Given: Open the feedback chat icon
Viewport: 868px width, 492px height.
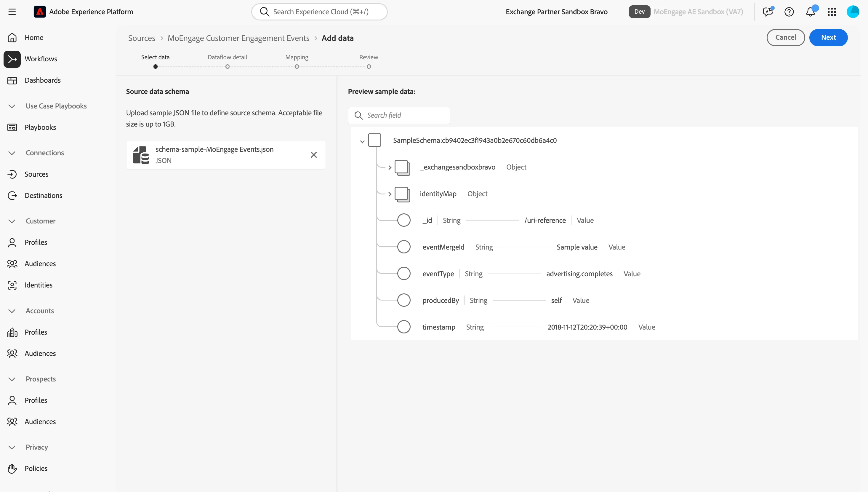Looking at the screenshot, I should click(x=768, y=12).
